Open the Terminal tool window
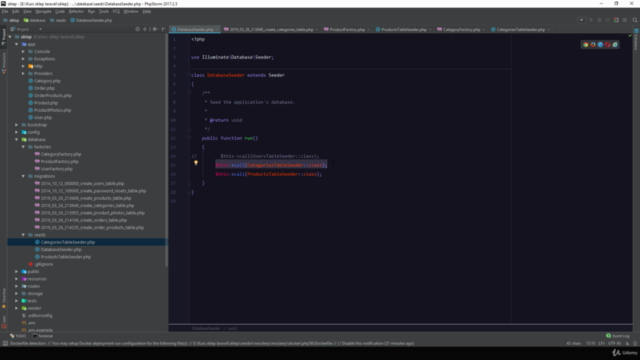Image resolution: width=640 pixels, height=360 pixels. click(x=42, y=336)
